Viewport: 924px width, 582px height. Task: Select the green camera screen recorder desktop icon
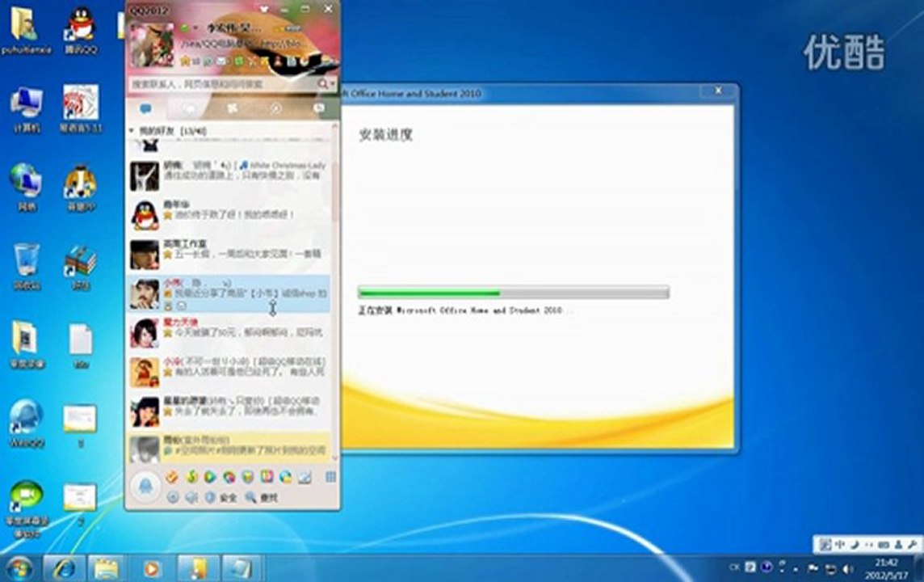coord(27,509)
